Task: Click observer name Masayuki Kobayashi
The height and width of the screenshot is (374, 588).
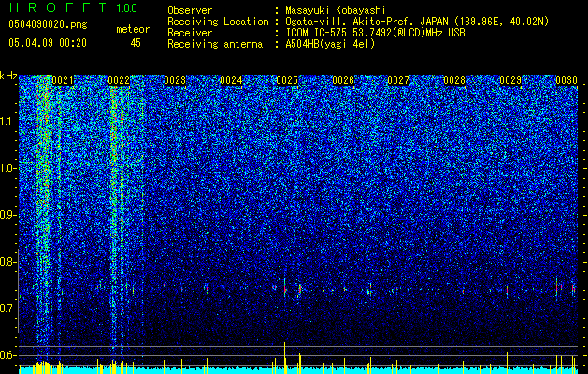Action: [x=335, y=10]
